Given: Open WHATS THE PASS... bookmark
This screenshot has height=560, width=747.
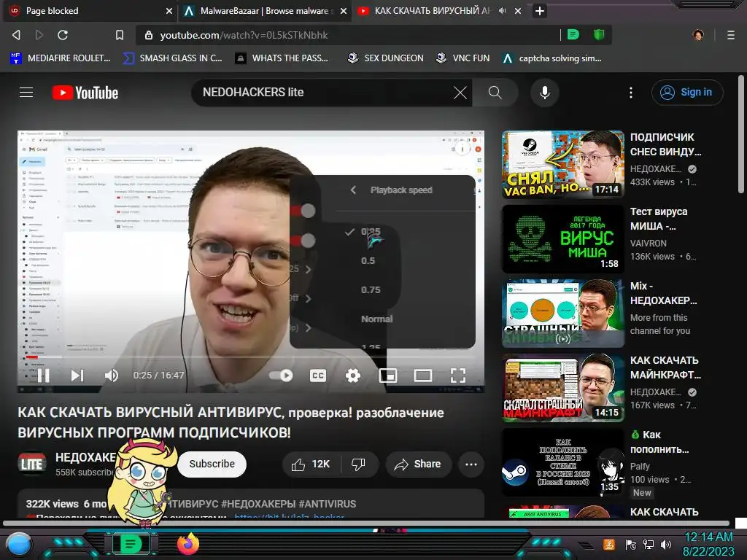Looking at the screenshot, I should pos(282,58).
